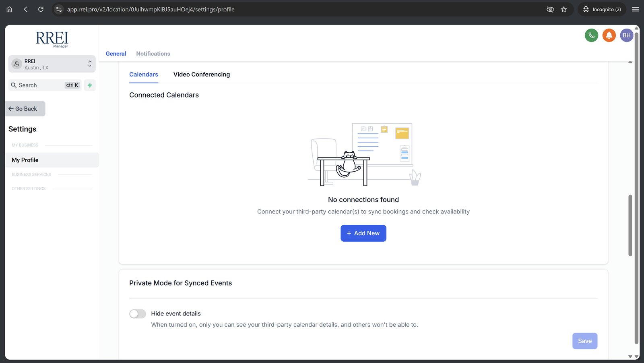
Task: Click the Add New calendar button
Action: tap(363, 233)
